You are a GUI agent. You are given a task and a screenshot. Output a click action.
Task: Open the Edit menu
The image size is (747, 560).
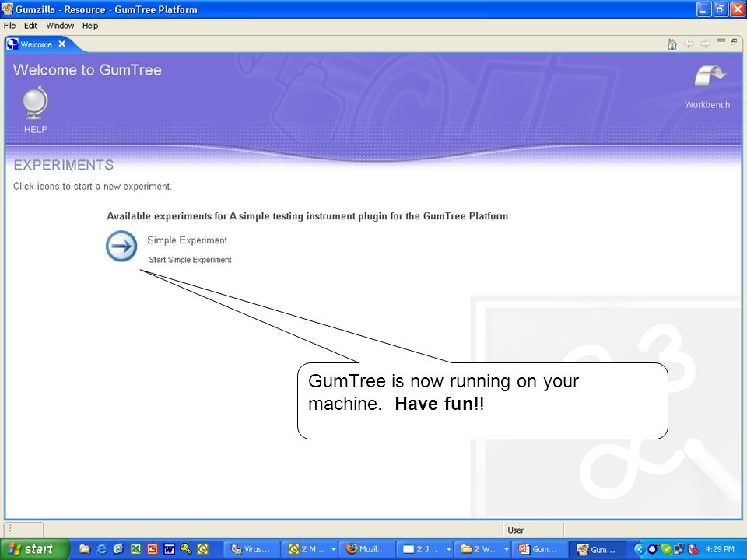30,26
